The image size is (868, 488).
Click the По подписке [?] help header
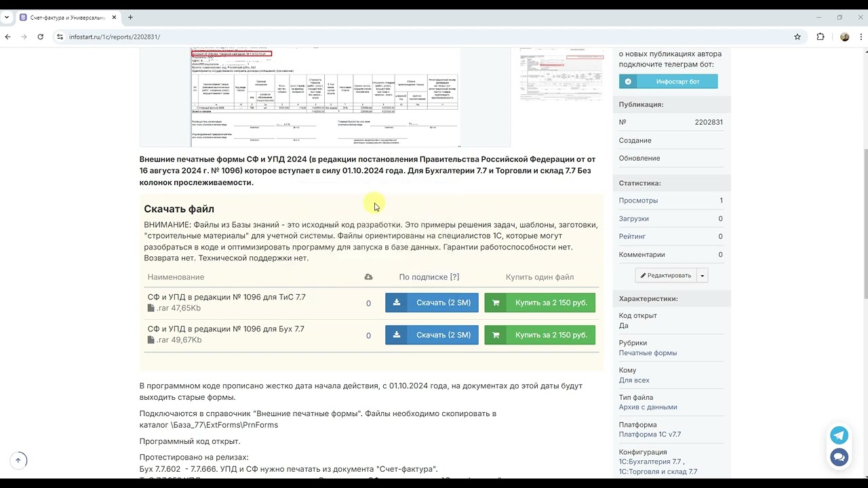(x=429, y=277)
